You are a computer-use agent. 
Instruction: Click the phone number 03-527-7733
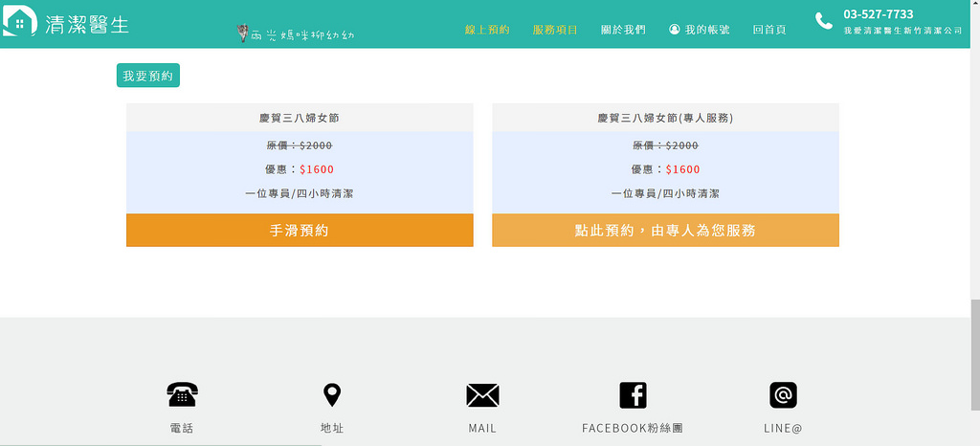pyautogui.click(x=878, y=14)
